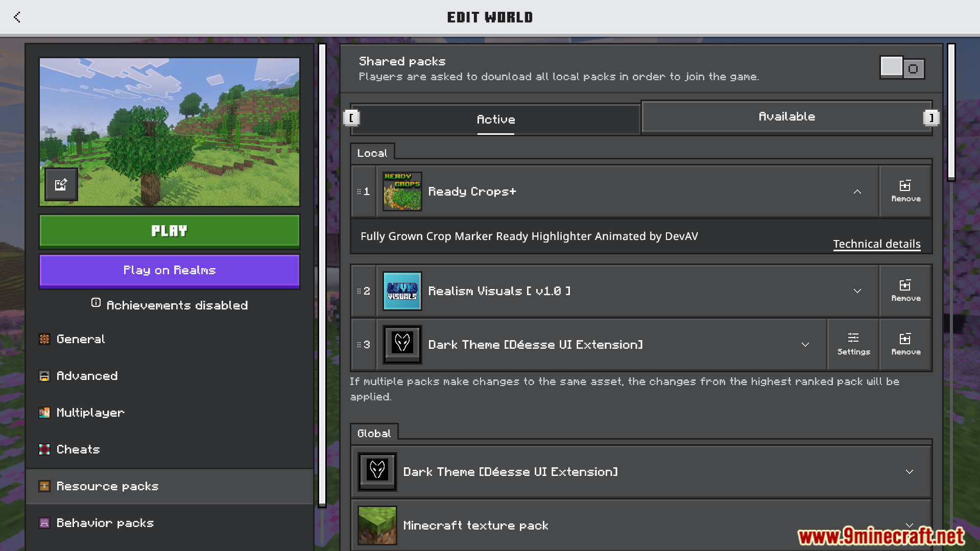The width and height of the screenshot is (980, 551).
Task: Click the right bracket tab navigation icon
Action: click(931, 118)
